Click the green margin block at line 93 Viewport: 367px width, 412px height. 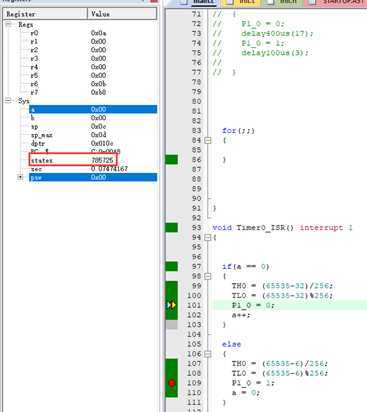click(x=172, y=228)
